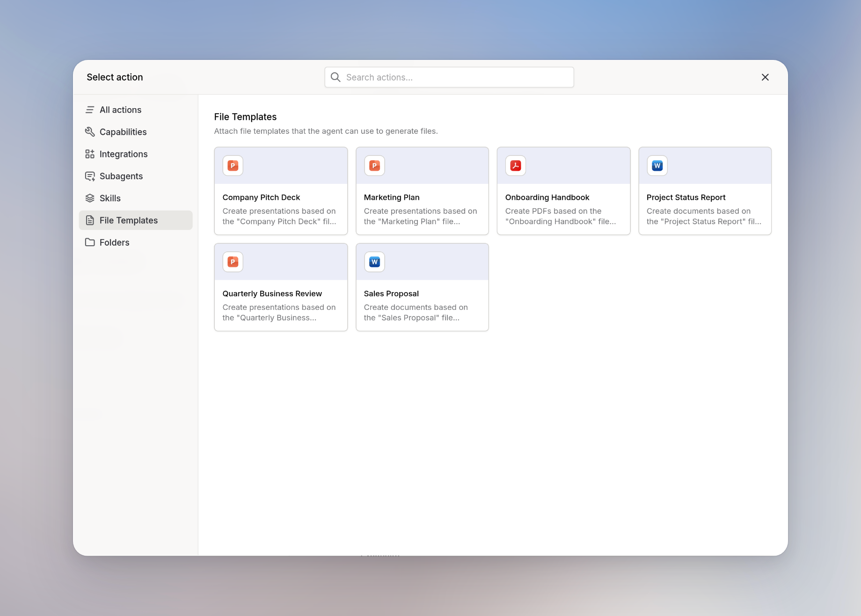Pick the Sales Proposal title
Screen dimensions: 861x616
coord(391,293)
